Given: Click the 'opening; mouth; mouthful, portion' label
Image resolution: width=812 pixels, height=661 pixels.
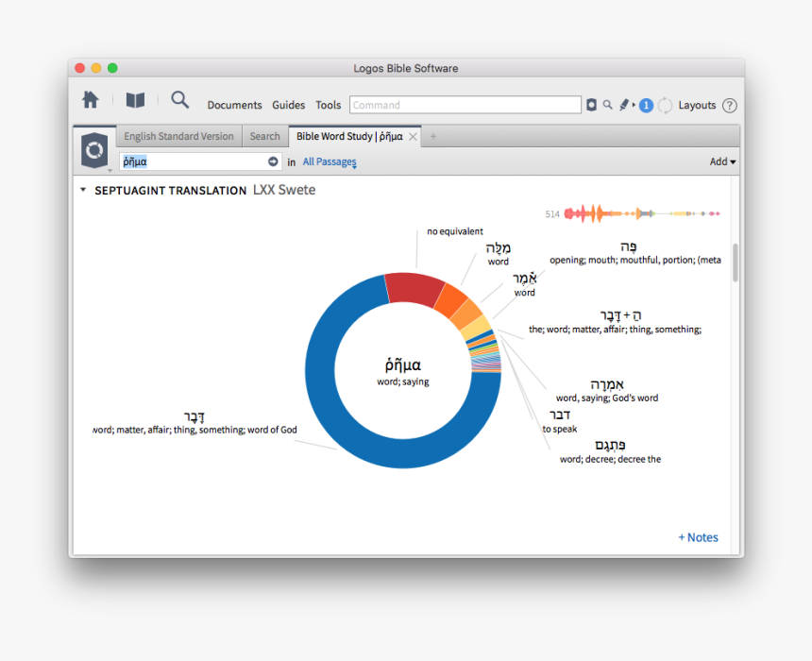Looking at the screenshot, I should click(x=635, y=260).
